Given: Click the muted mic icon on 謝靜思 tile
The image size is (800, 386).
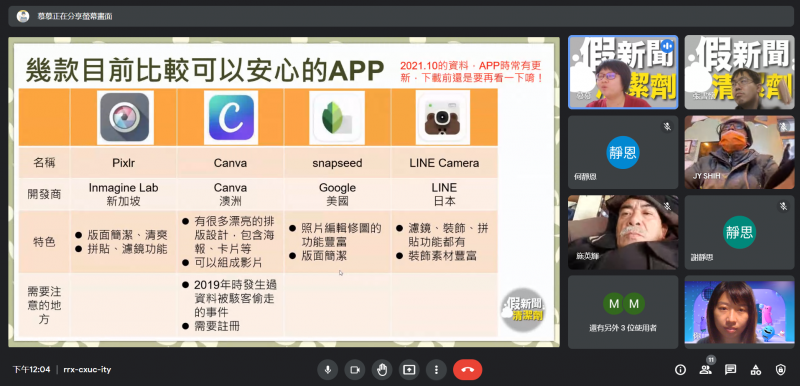Looking at the screenshot, I should (x=783, y=207).
